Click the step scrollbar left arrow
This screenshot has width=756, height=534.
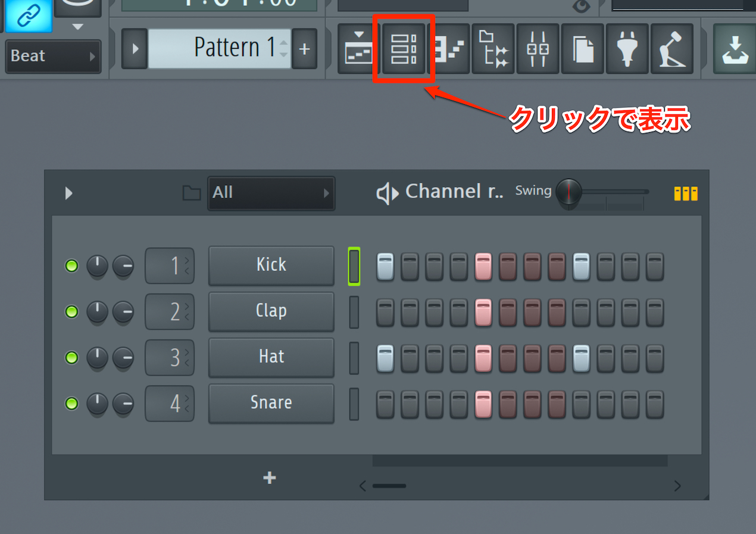(x=363, y=486)
